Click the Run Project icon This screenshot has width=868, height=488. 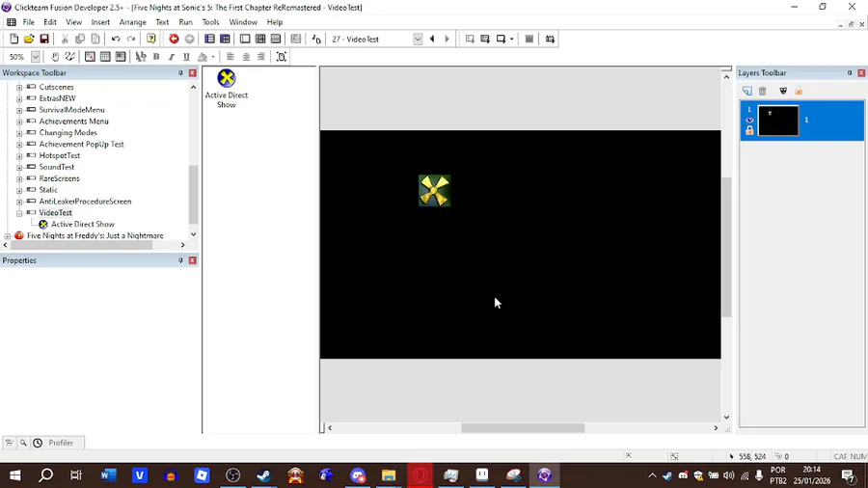tap(470, 39)
